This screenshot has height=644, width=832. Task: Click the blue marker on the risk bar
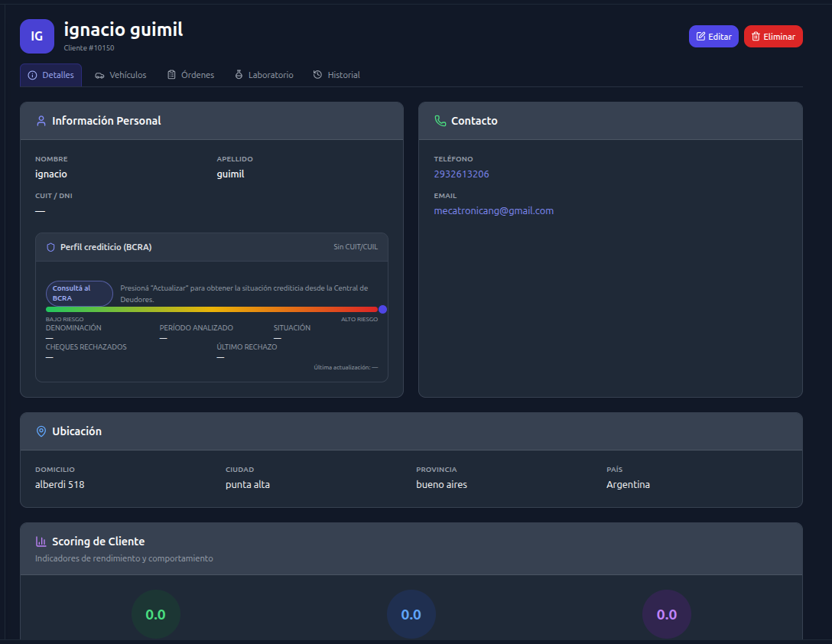pyautogui.click(x=382, y=309)
